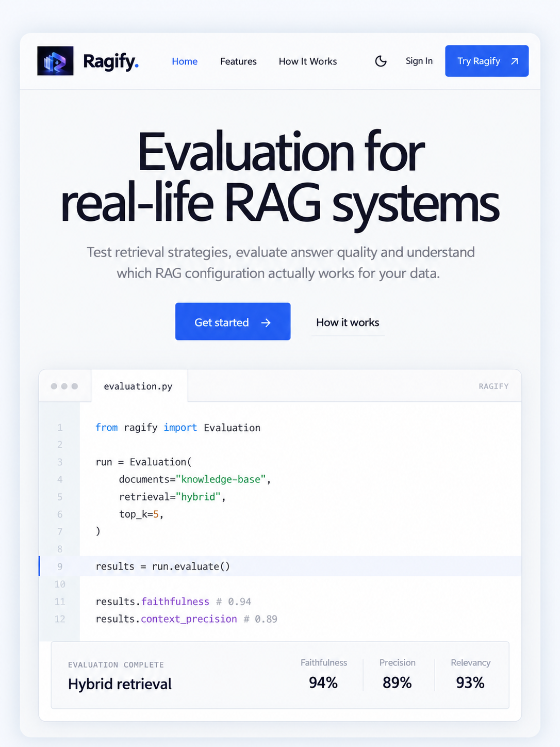The image size is (560, 747).
Task: Click the Sign In link
Action: pos(419,61)
